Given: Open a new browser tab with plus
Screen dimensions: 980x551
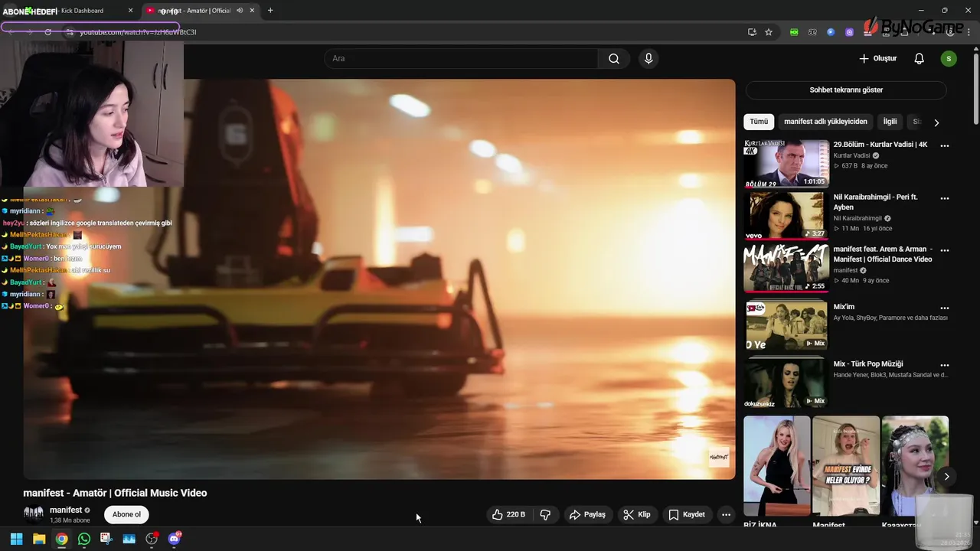Looking at the screenshot, I should point(270,11).
